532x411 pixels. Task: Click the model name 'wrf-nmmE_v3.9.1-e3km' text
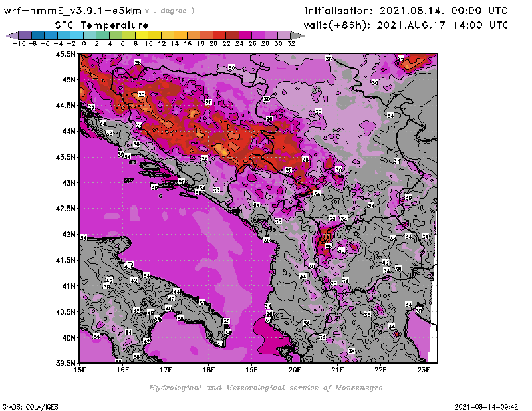(x=72, y=11)
